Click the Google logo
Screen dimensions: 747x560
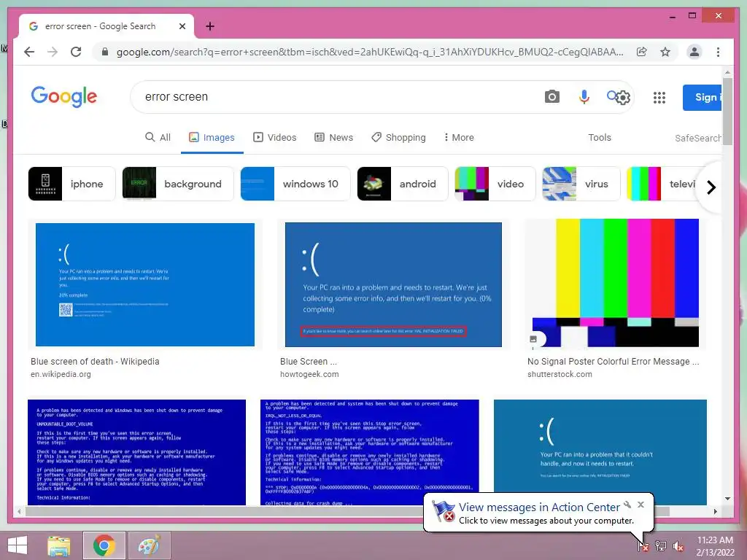coord(64,97)
